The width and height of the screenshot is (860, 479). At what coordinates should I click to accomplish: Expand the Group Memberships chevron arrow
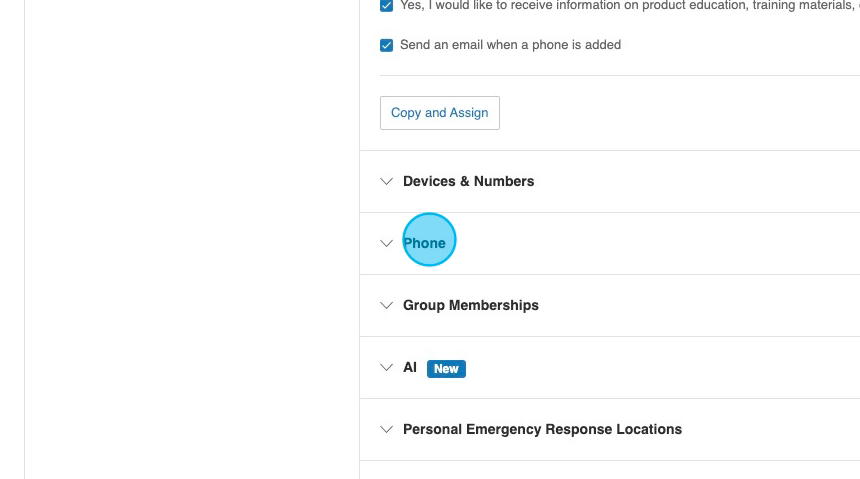pyautogui.click(x=387, y=306)
